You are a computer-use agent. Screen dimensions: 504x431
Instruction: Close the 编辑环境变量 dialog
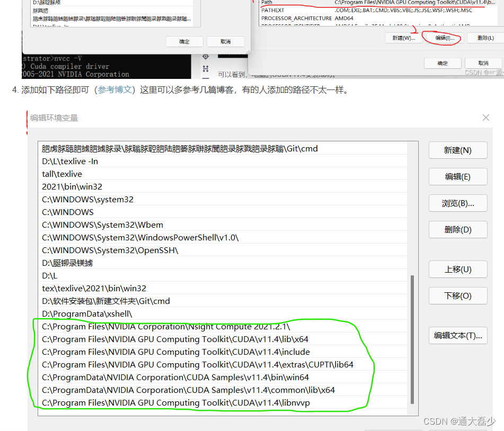(x=485, y=118)
